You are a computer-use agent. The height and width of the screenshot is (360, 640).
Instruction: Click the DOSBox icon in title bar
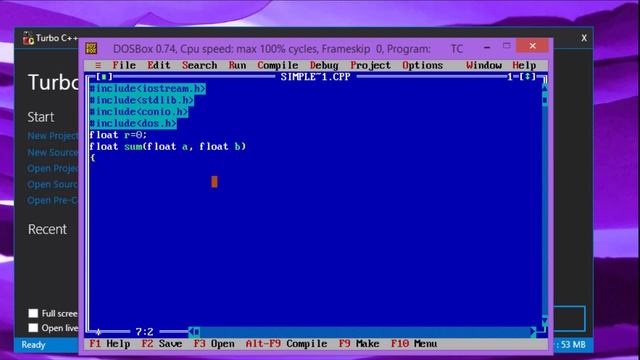click(91, 49)
